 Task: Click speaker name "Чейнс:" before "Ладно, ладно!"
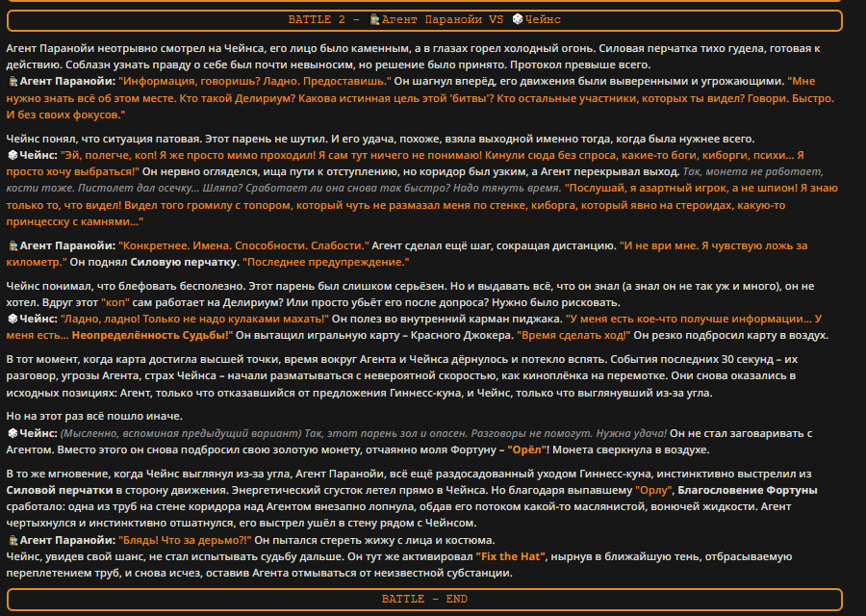[38, 319]
